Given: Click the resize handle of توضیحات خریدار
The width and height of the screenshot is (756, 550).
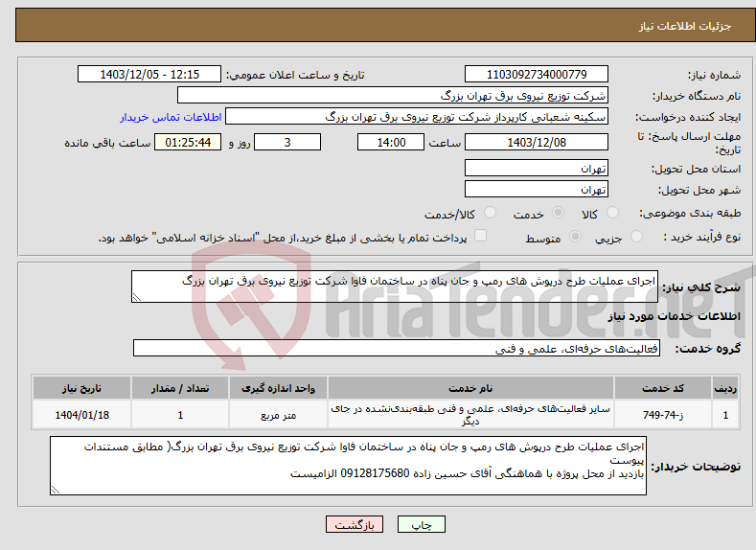Looking at the screenshot, I should [x=56, y=490].
